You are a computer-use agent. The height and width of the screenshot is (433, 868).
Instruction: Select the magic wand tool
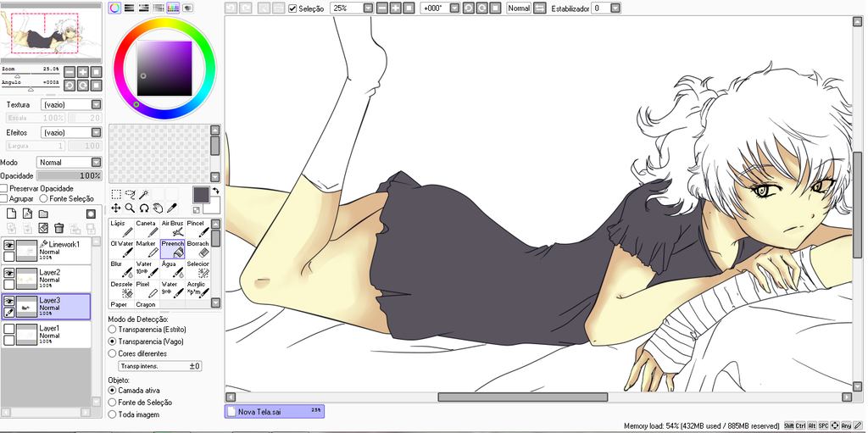pyautogui.click(x=144, y=194)
